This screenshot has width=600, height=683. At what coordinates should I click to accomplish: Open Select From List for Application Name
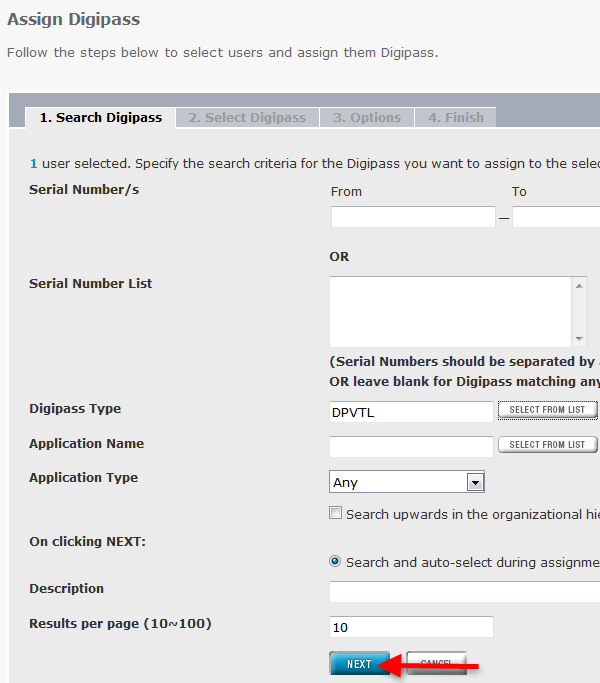[x=548, y=445]
